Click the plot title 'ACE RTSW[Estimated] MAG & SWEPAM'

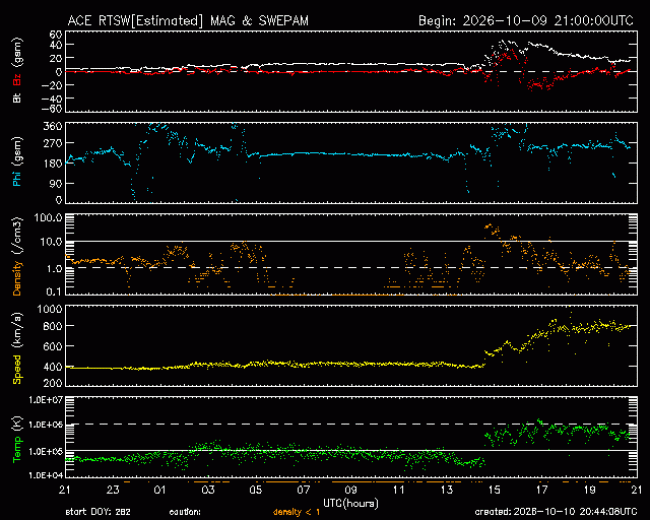[188, 21]
